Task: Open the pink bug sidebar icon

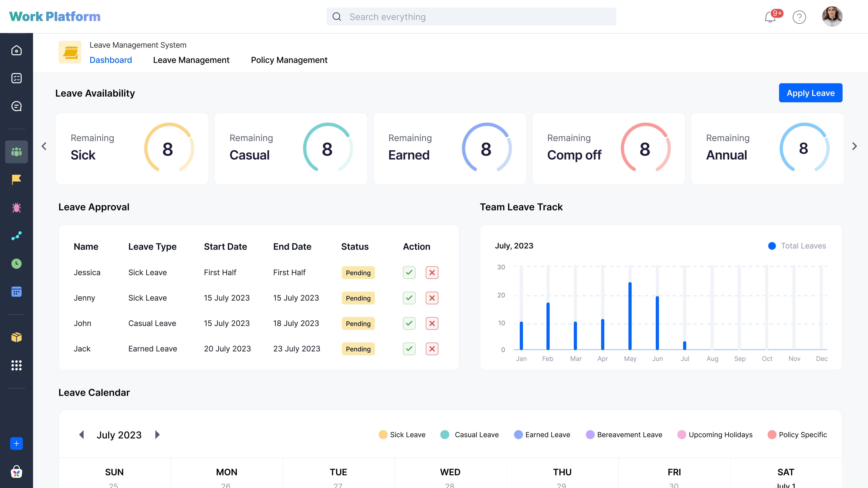Action: coord(16,208)
